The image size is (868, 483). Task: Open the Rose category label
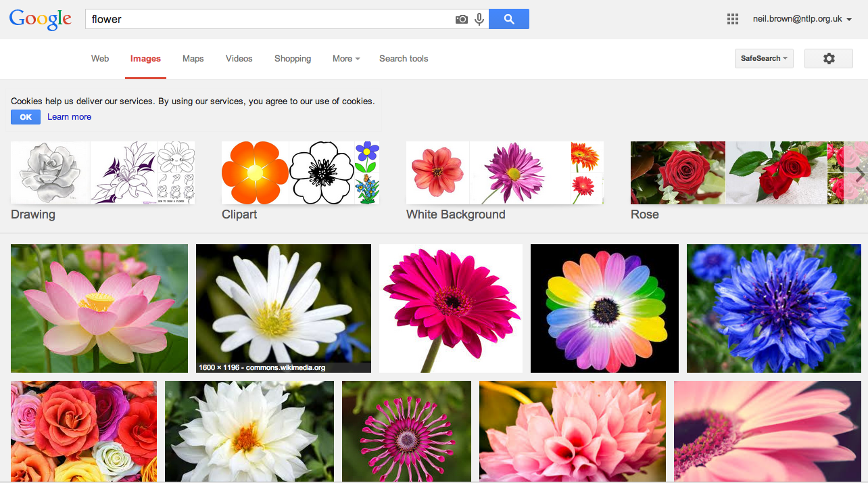point(644,214)
